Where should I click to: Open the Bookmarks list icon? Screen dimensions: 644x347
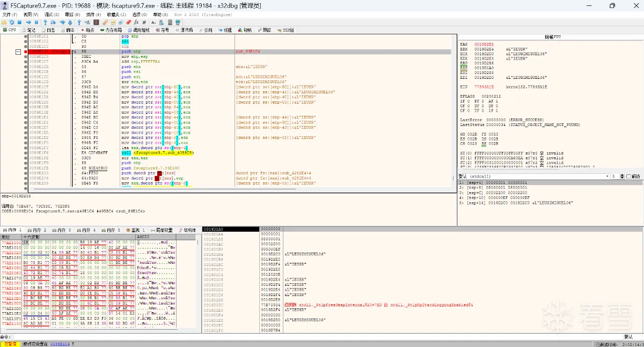[128, 23]
